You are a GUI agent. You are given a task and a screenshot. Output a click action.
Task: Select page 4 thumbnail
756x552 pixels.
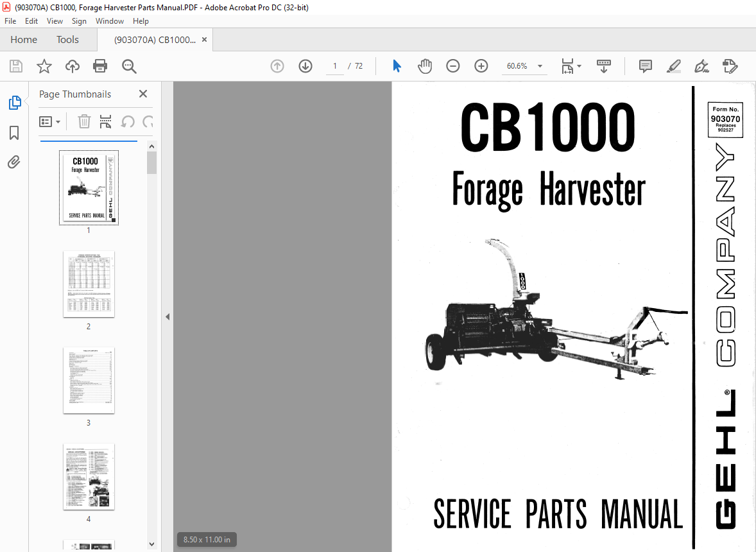coord(89,477)
